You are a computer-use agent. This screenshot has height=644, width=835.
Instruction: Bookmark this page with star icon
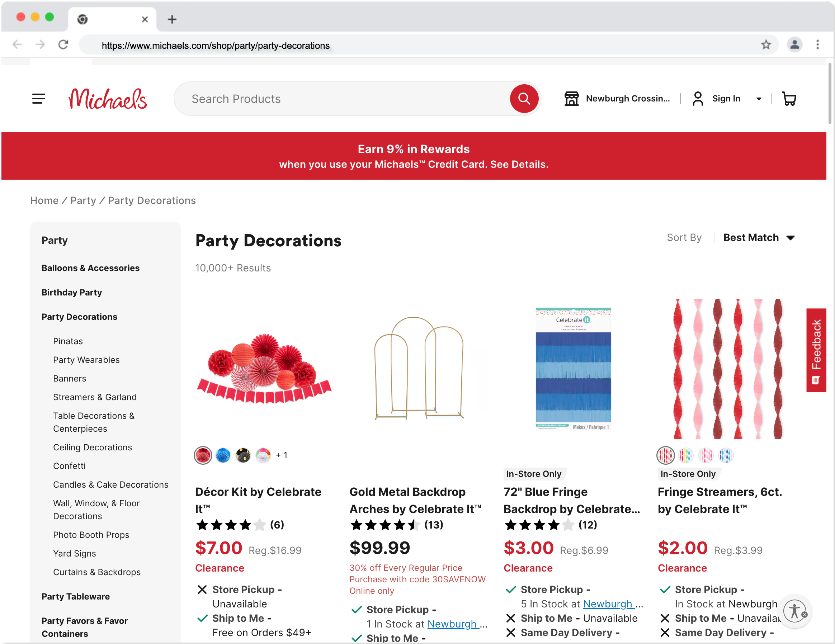766,45
